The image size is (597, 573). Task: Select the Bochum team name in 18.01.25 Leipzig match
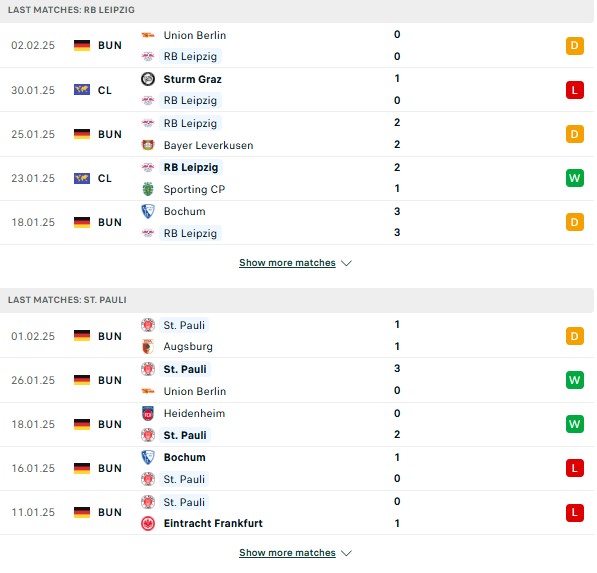185,211
